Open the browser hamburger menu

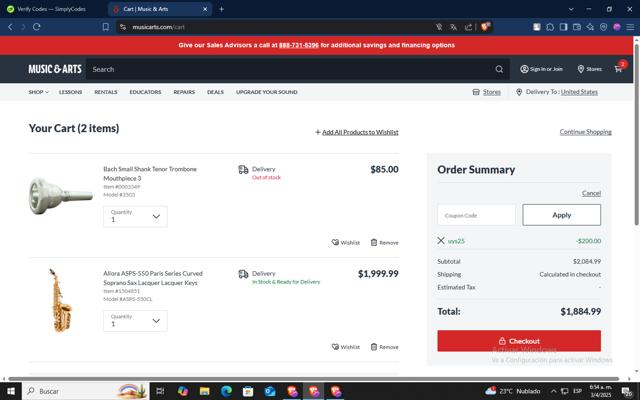pyautogui.click(x=631, y=27)
